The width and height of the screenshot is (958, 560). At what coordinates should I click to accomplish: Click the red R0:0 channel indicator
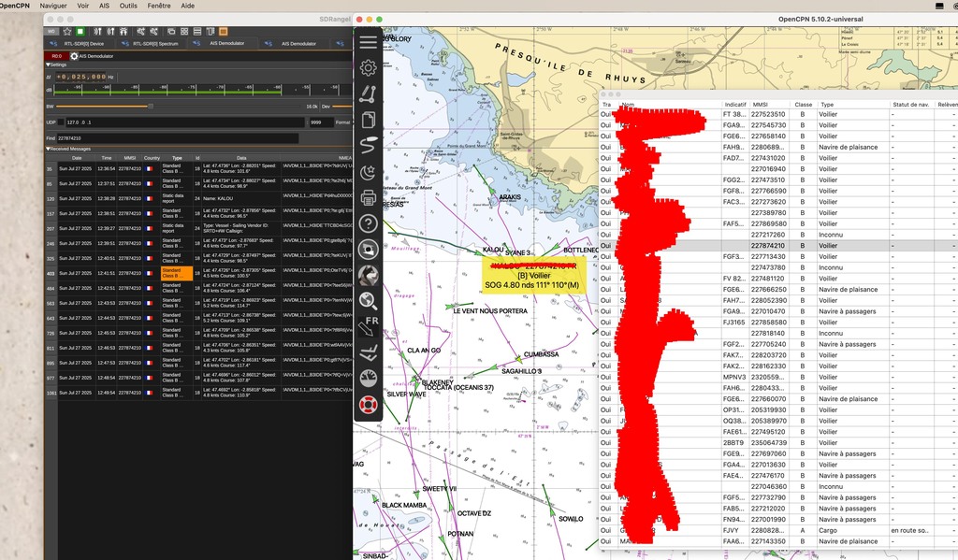56,56
